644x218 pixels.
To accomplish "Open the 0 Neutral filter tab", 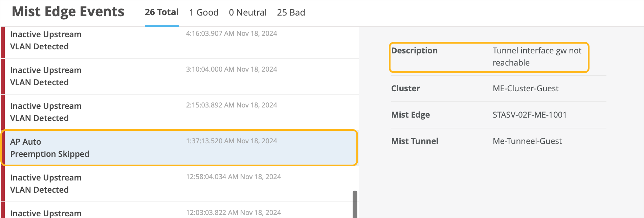I will click(x=247, y=13).
